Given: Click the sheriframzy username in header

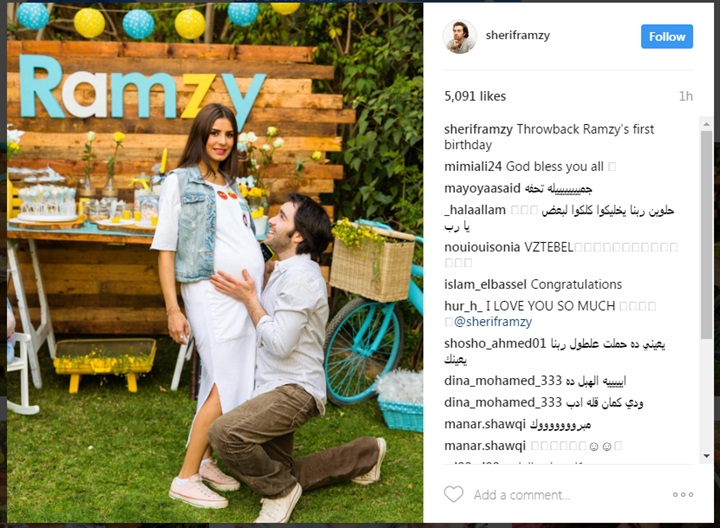Looking at the screenshot, I should click(x=518, y=35).
